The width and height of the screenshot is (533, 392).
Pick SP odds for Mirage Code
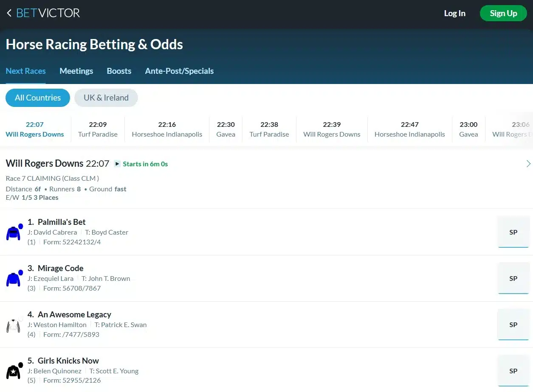[513, 278]
